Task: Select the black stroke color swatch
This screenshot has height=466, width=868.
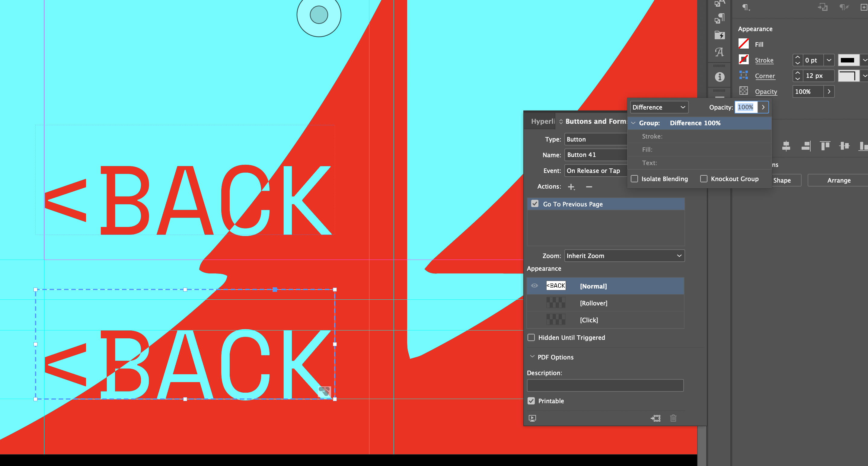Action: tap(849, 60)
